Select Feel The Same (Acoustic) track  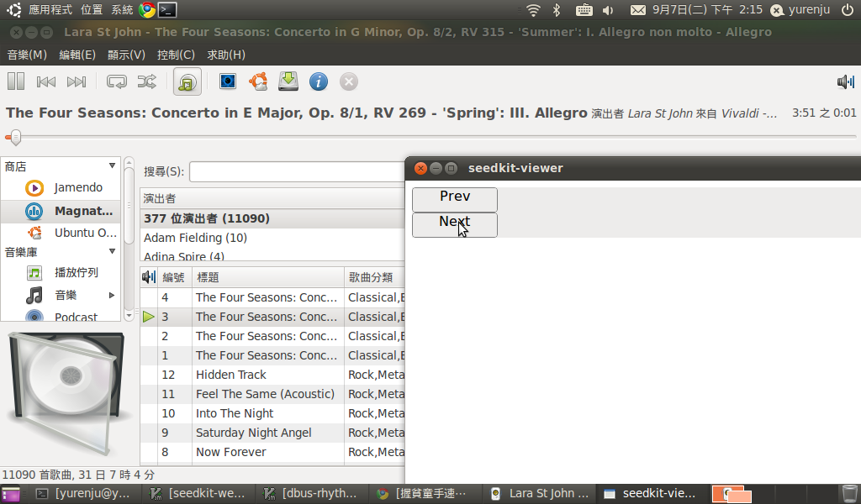click(273, 394)
